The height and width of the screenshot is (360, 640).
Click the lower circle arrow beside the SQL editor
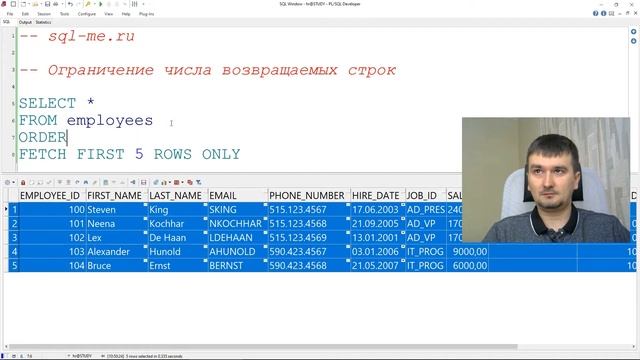tap(633, 41)
